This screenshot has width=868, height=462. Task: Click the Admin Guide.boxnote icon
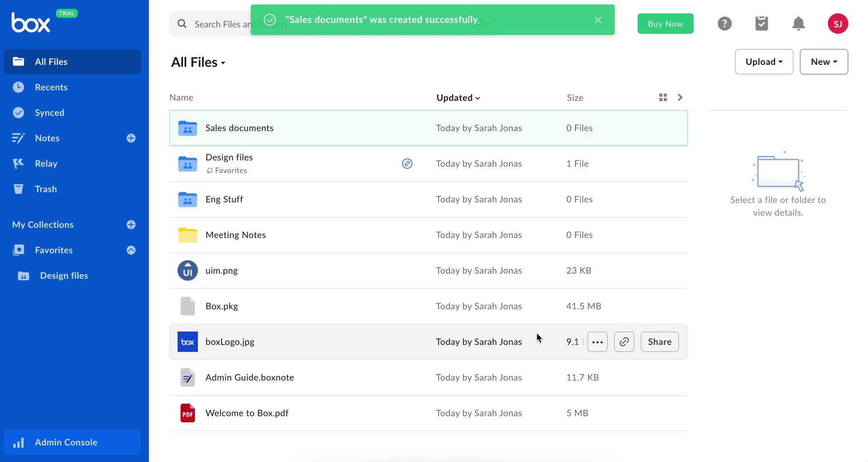(x=188, y=377)
